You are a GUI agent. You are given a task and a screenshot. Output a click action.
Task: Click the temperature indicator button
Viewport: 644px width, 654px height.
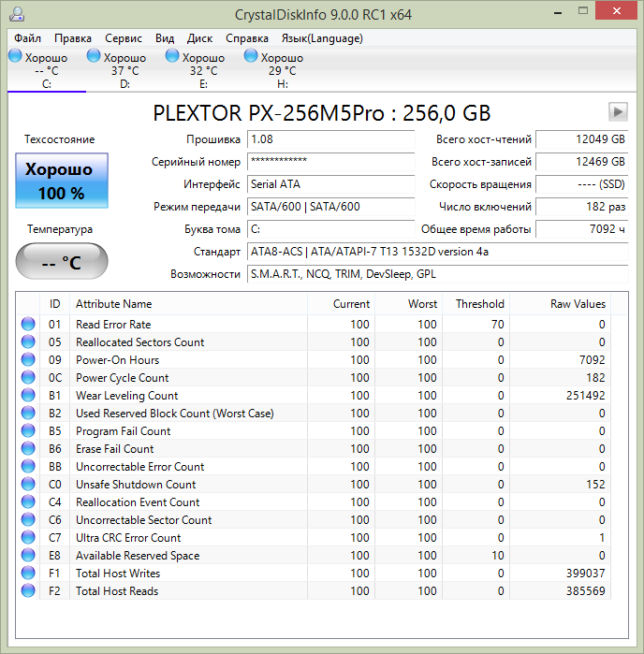(62, 262)
